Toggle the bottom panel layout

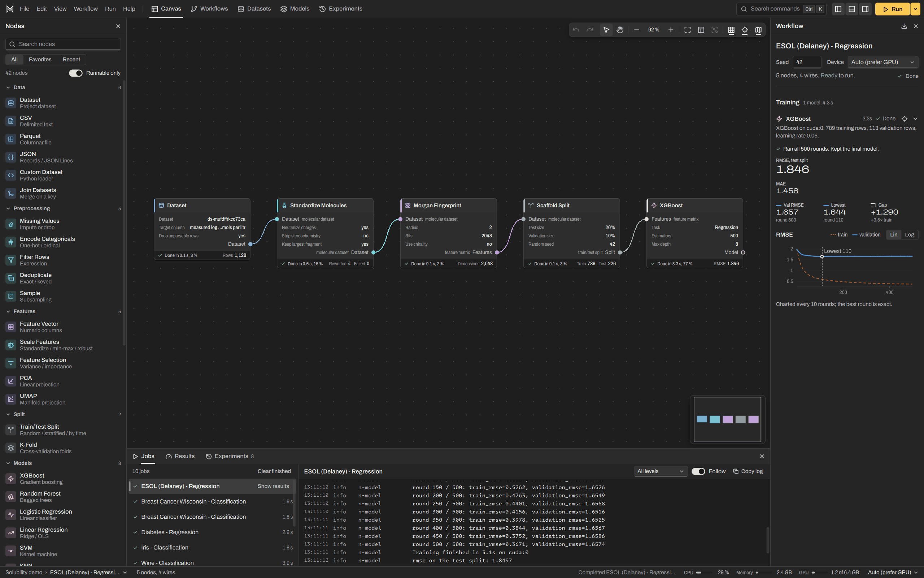pos(852,9)
